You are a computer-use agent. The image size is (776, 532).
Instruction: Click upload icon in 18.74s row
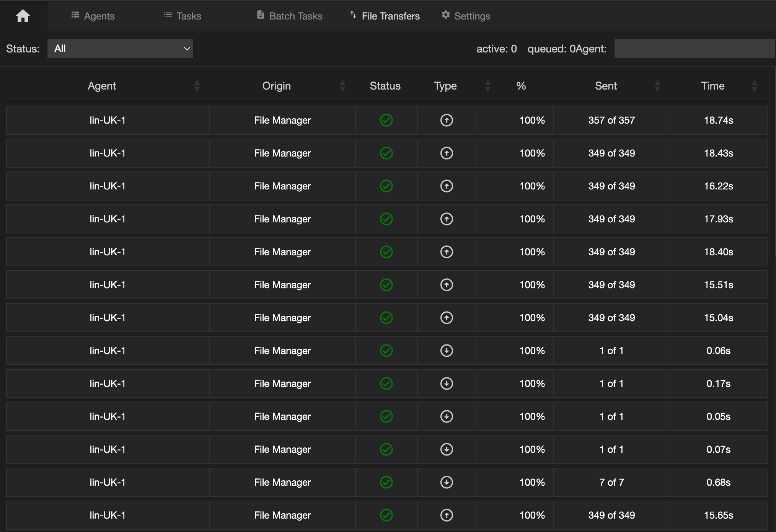pos(447,120)
